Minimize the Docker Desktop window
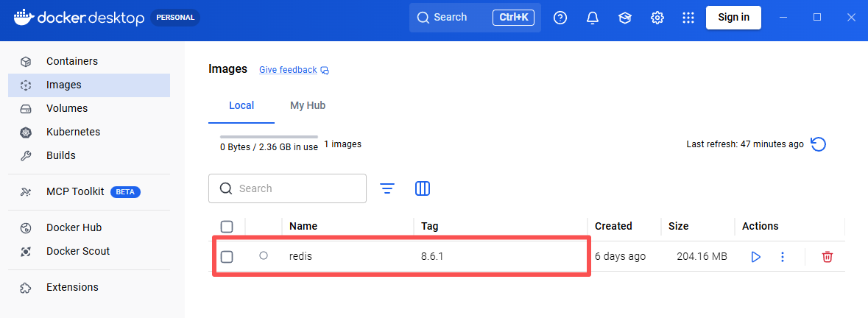868x318 pixels. [783, 18]
